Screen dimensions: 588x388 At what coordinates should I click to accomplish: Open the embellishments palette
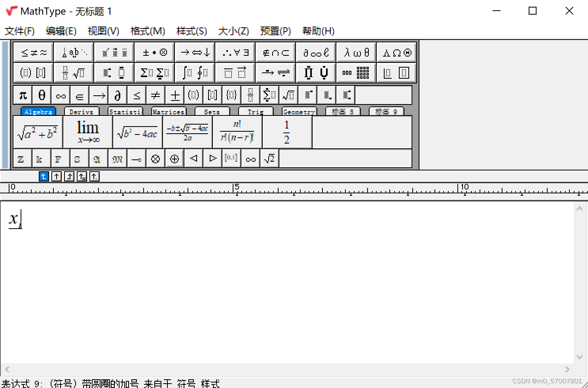point(114,52)
